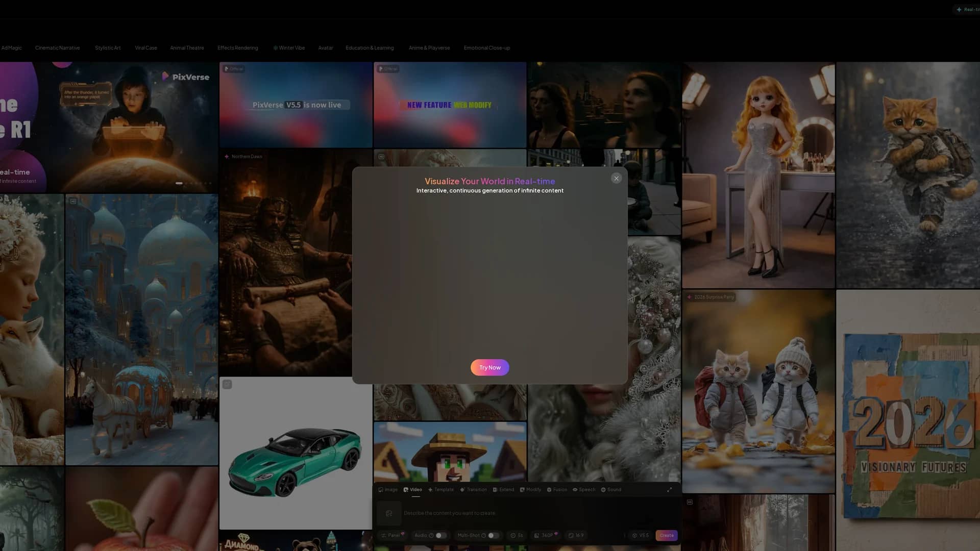Screen dimensions: 980x551
Task: Click the corner icon on blue palace thumbnail
Action: (73, 201)
